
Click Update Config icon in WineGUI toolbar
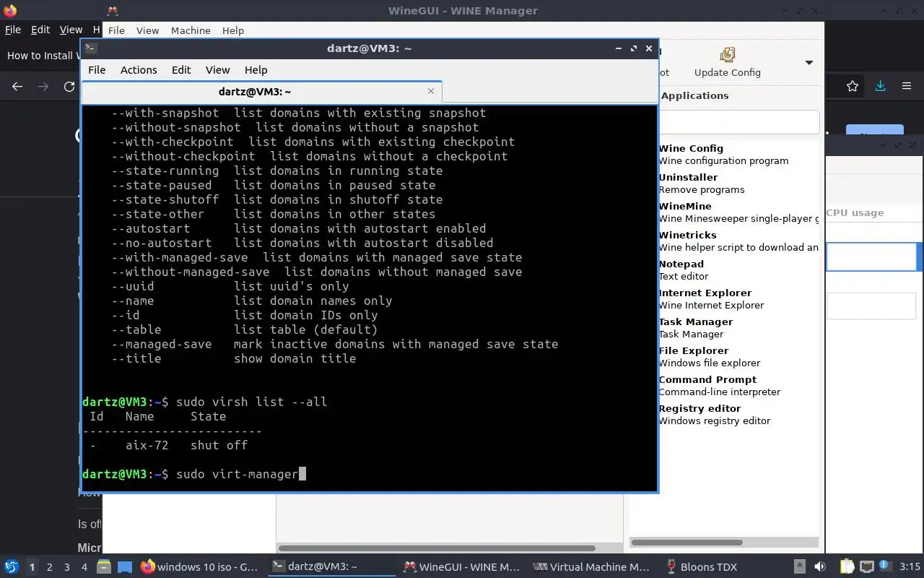tap(728, 55)
